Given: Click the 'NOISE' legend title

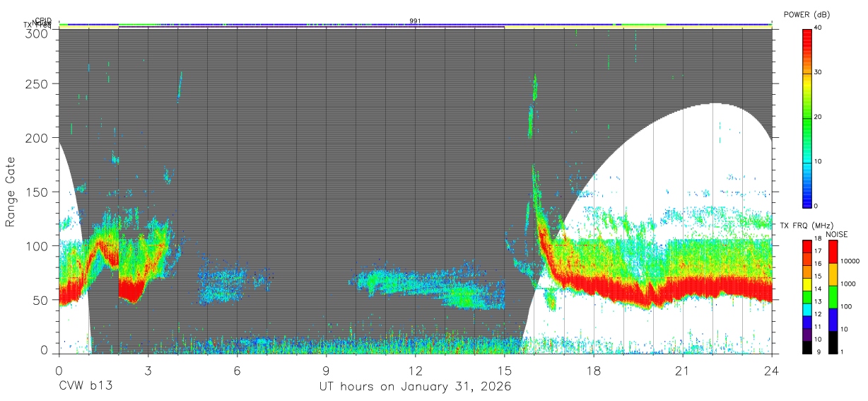Looking at the screenshot, I should 836,234.
